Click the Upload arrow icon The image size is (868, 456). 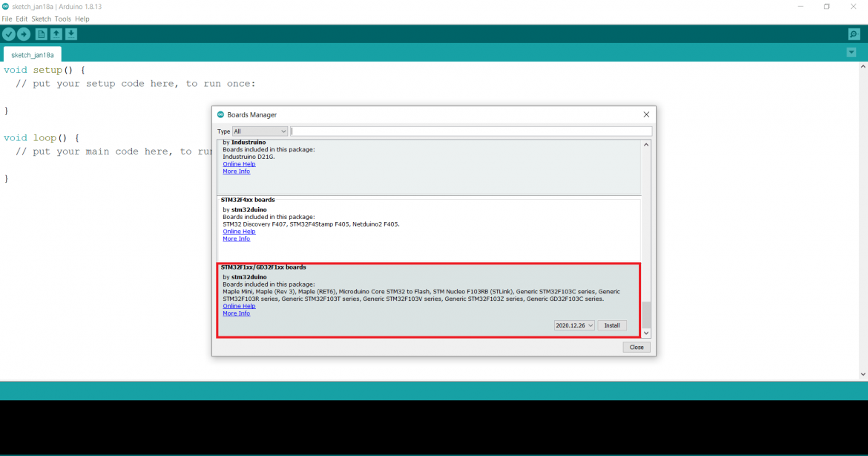[x=24, y=34]
